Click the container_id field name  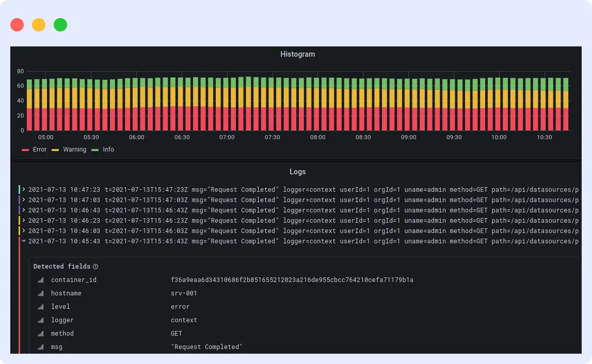(x=74, y=280)
